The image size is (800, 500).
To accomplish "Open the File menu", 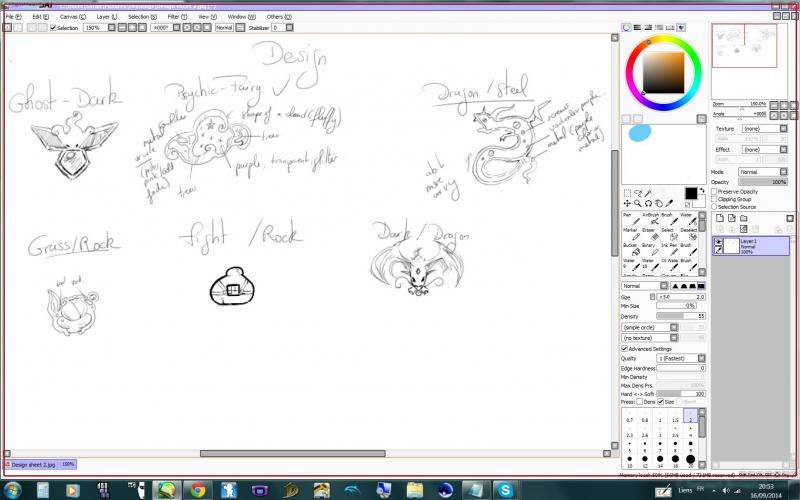I will coord(13,17).
